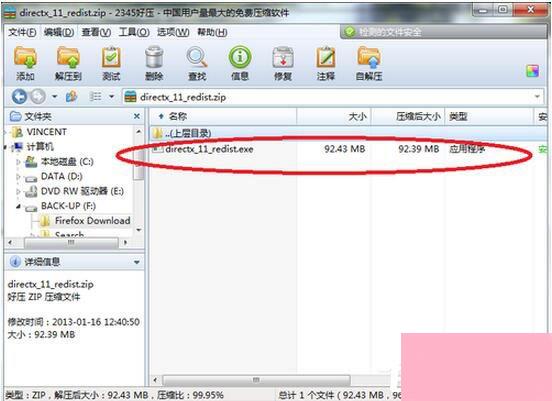
Task: Click the file list horizontal scrollbar thumb
Action: click(256, 380)
